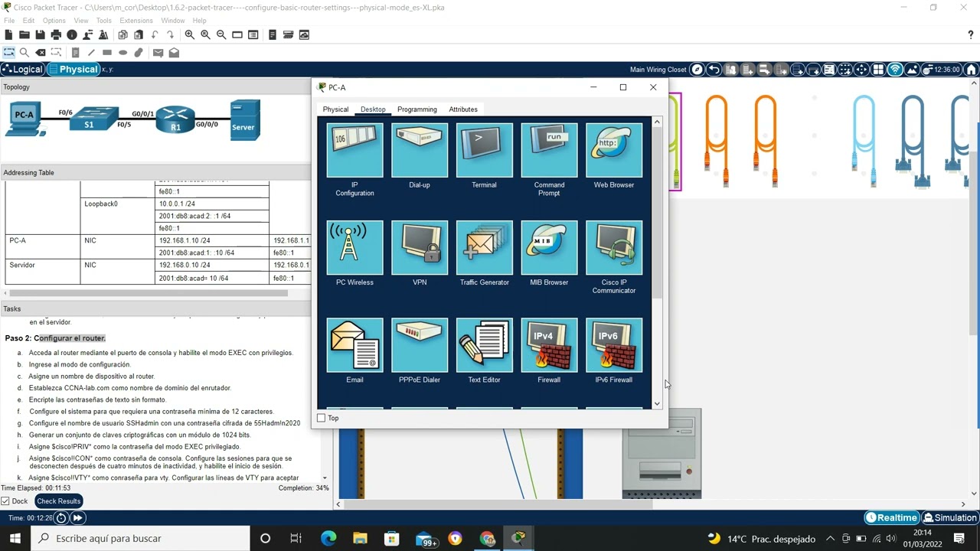Click the Check Results button
This screenshot has width=980, height=551.
point(59,501)
